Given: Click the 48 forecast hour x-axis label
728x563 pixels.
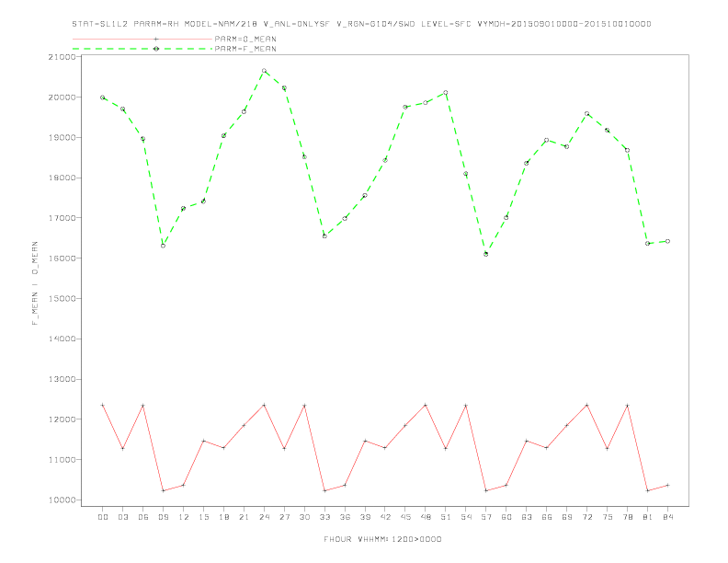Looking at the screenshot, I should [x=426, y=517].
